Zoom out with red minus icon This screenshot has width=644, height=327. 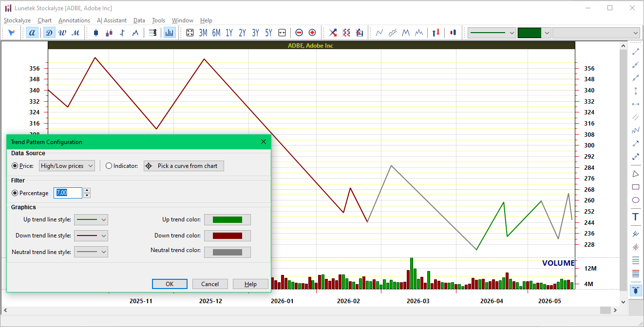click(x=299, y=33)
